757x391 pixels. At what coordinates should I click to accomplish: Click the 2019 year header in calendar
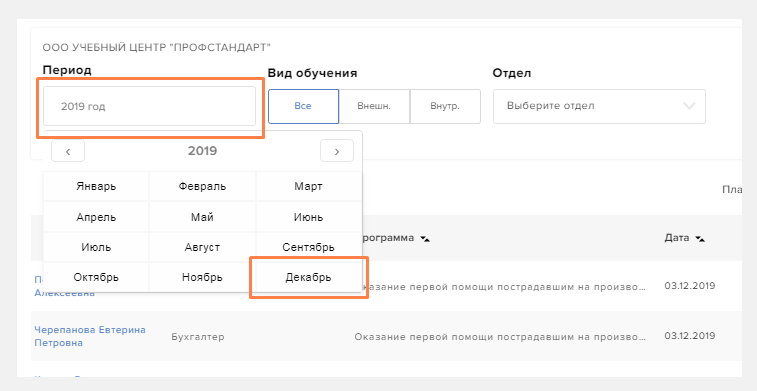click(202, 151)
